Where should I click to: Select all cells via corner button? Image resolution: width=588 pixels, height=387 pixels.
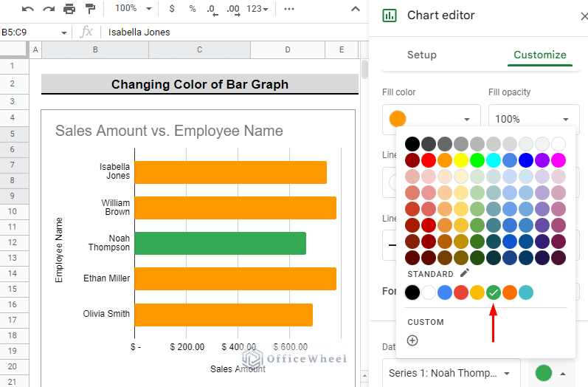click(x=14, y=49)
